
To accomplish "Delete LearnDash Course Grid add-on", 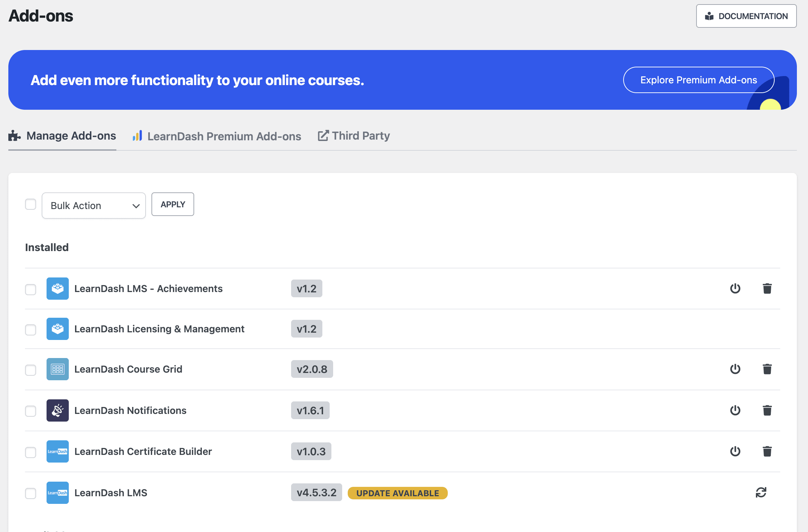I will tap(767, 369).
